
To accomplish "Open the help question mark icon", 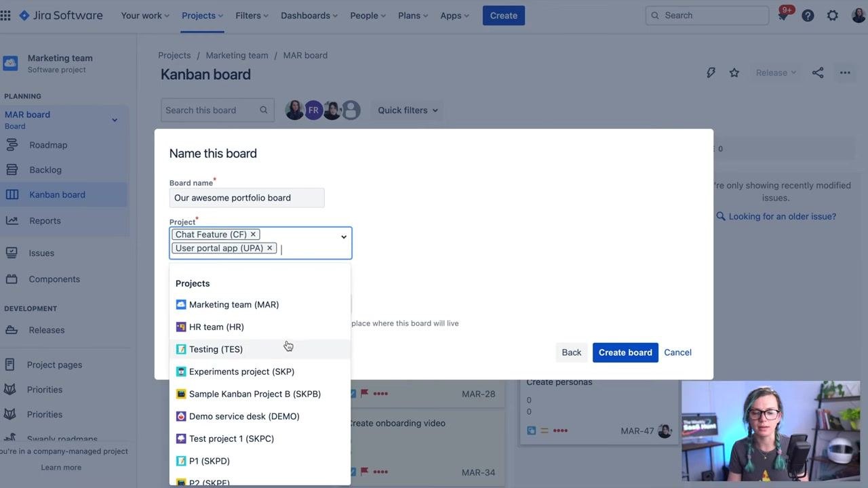I will pyautogui.click(x=808, y=15).
